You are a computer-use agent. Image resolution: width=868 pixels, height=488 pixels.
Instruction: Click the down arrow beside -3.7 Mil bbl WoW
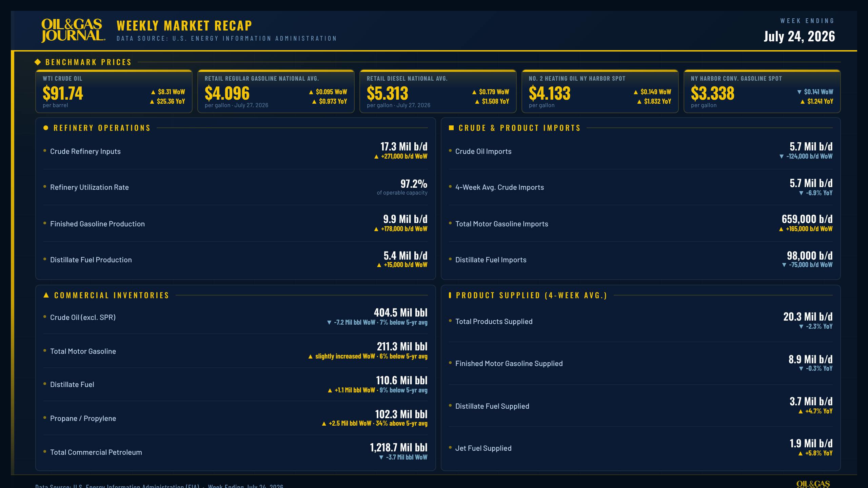pos(381,457)
